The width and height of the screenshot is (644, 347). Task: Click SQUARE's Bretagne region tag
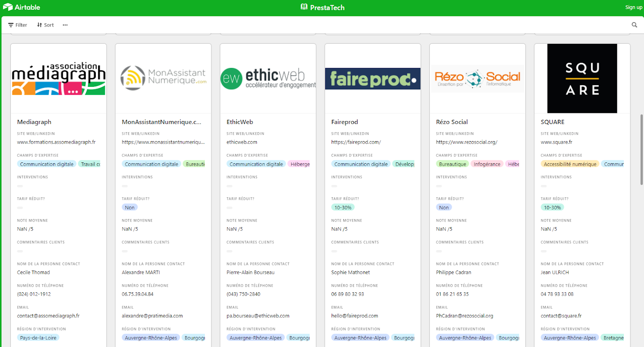612,338
